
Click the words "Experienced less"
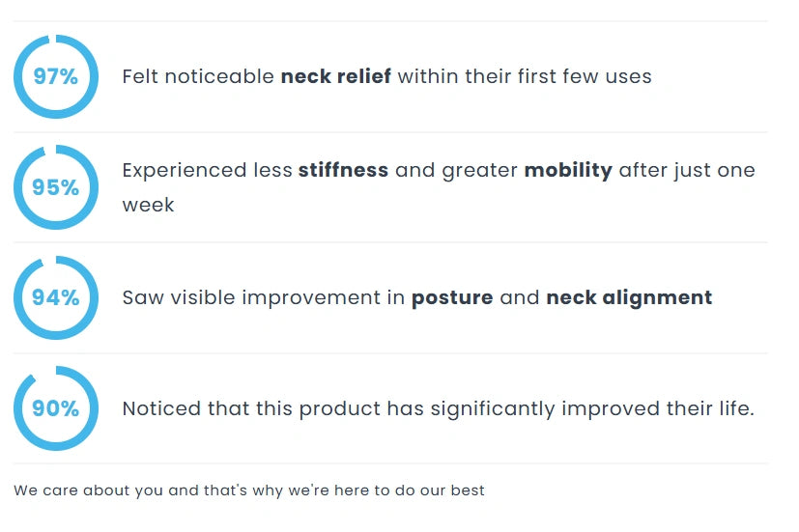[207, 171]
